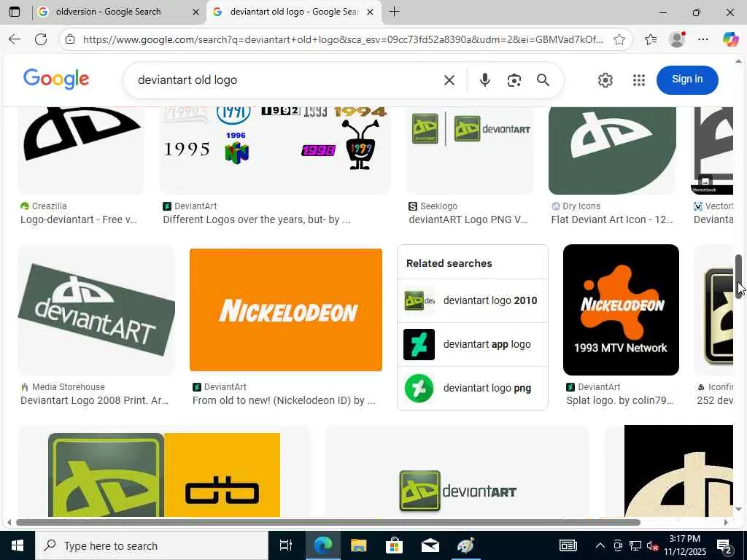Open Logo-deviantart - Free v... link

[x=79, y=219]
